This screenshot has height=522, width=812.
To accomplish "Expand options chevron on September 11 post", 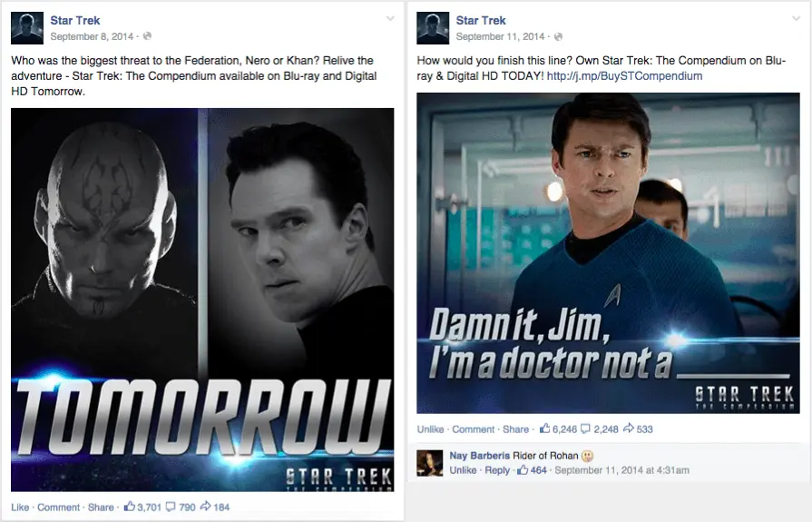I will (796, 19).
